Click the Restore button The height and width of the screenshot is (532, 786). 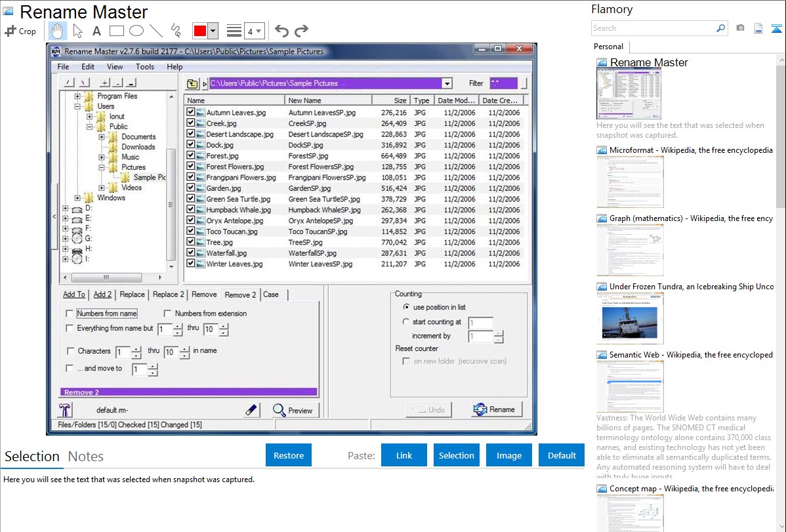point(289,455)
